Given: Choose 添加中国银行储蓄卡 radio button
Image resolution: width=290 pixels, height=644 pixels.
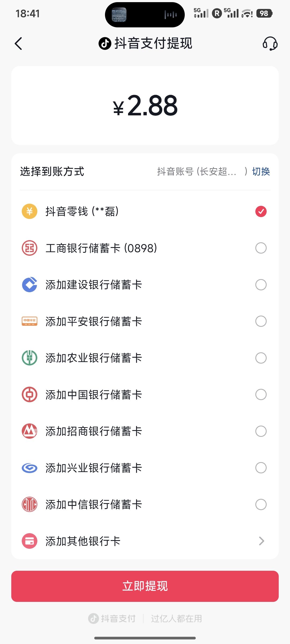Looking at the screenshot, I should click(261, 394).
